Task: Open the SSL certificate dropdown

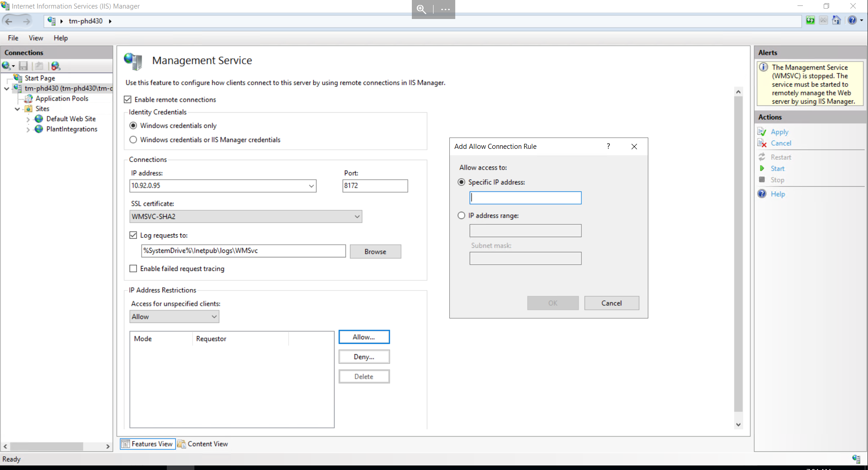Action: (357, 216)
